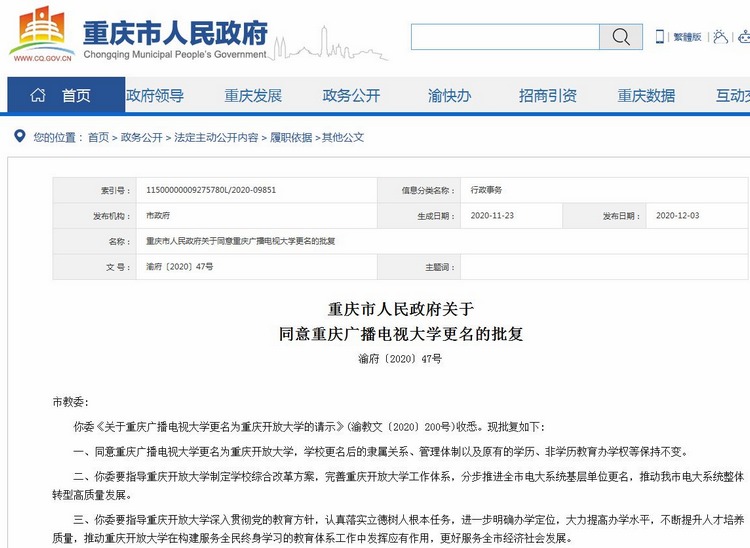Click the 主题词 label cell
This screenshot has height=548, width=750.
[419, 267]
